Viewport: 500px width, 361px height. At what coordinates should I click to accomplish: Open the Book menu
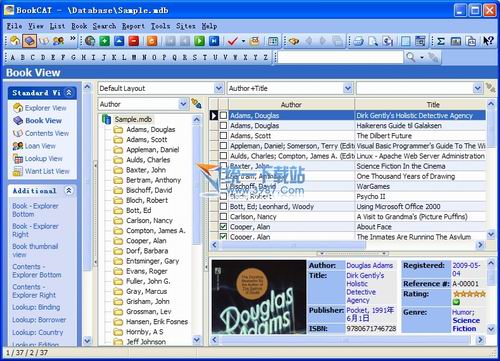pyautogui.click(x=79, y=26)
